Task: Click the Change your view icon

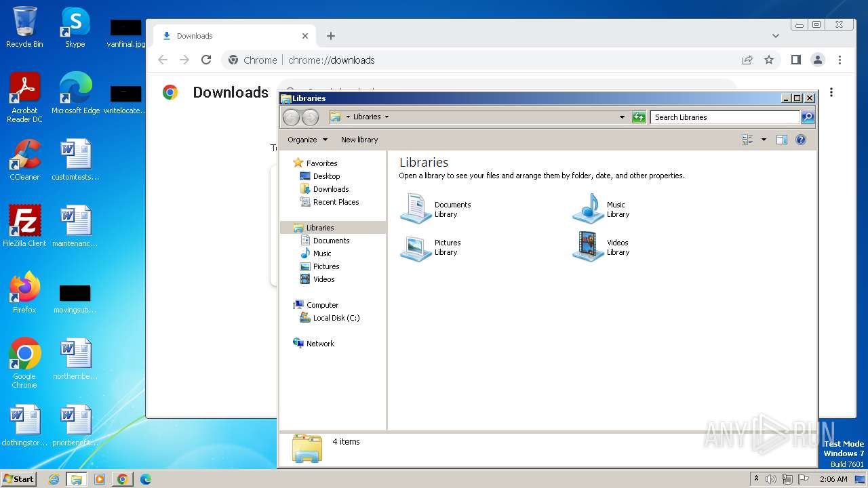Action: click(748, 140)
